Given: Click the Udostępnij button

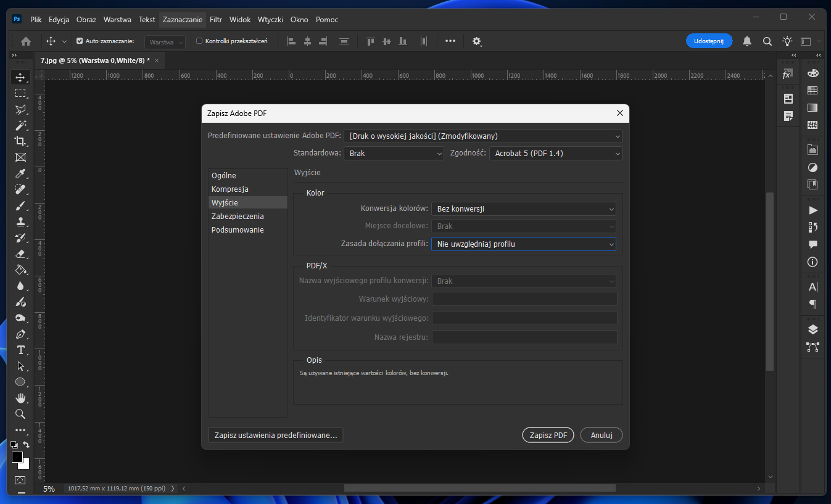Looking at the screenshot, I should [708, 40].
